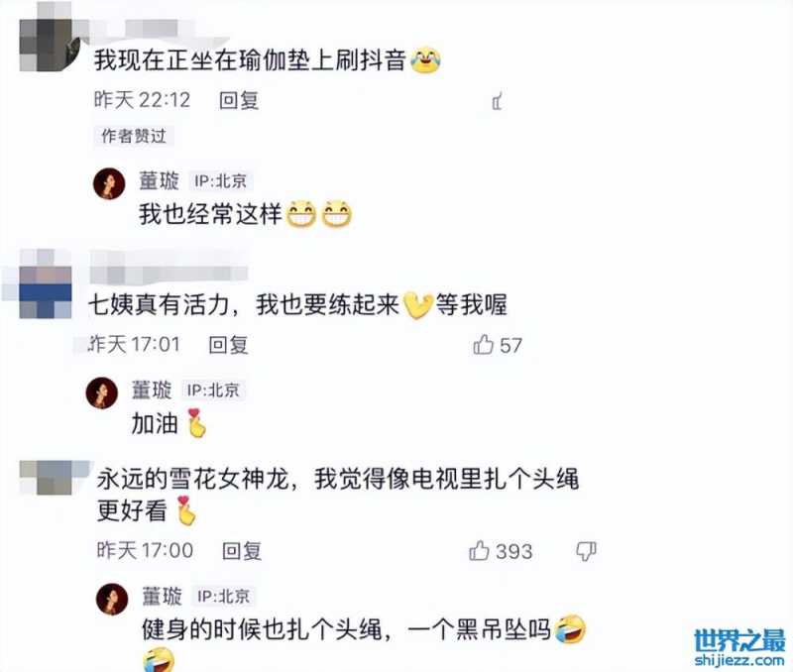The width and height of the screenshot is (793, 672).
Task: Reply to the 昨天 22:12 comment
Action: coord(239,101)
